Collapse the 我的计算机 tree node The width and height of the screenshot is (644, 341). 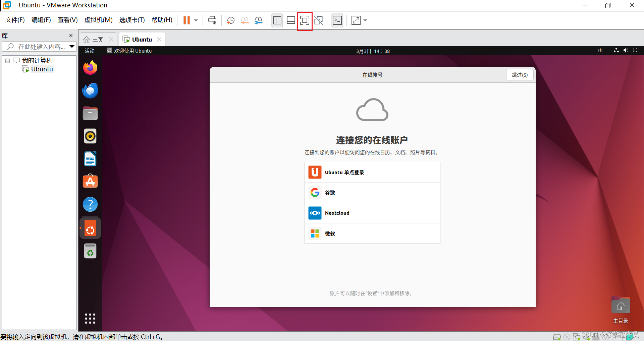pyautogui.click(x=7, y=61)
